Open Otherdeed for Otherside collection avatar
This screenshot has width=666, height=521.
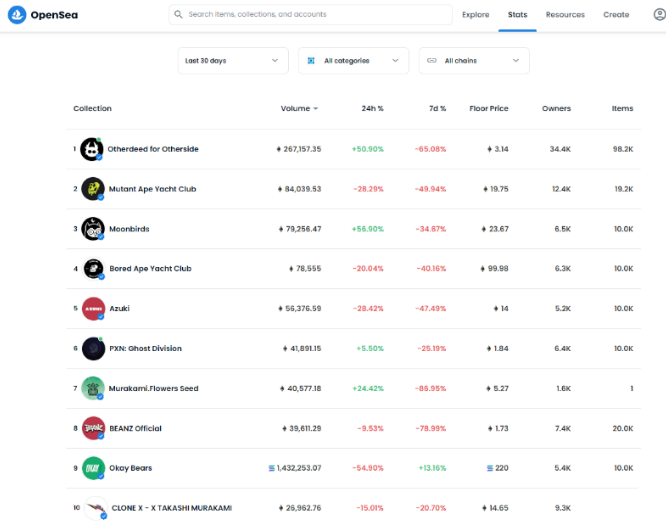click(x=92, y=149)
